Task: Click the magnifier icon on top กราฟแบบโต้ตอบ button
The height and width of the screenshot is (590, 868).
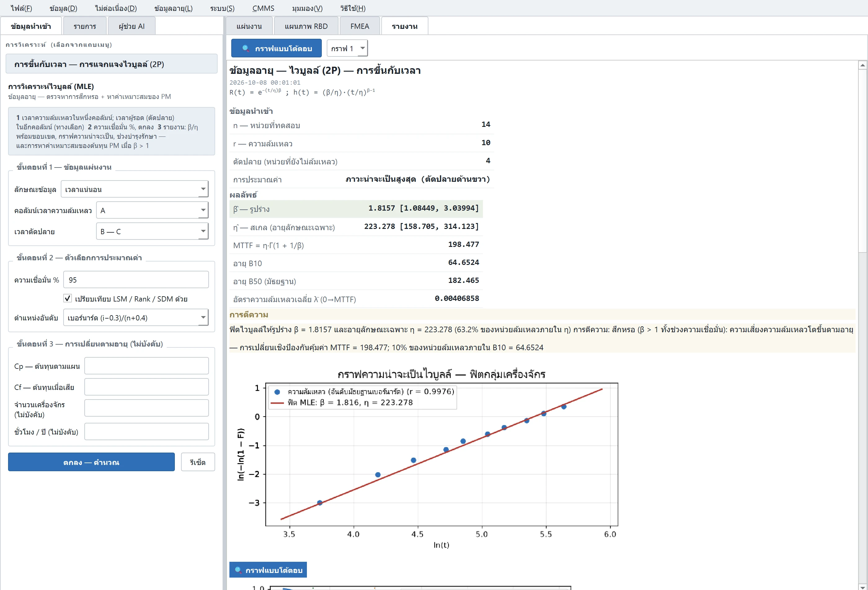Action: [246, 48]
